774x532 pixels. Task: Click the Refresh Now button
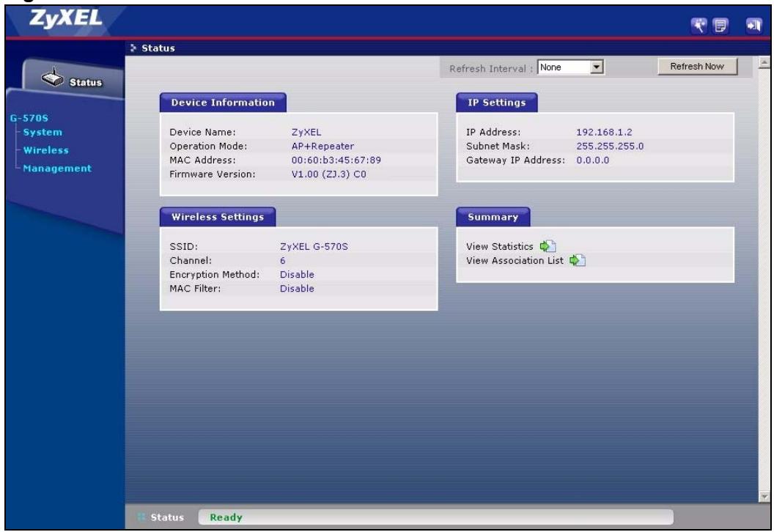pyautogui.click(x=697, y=67)
